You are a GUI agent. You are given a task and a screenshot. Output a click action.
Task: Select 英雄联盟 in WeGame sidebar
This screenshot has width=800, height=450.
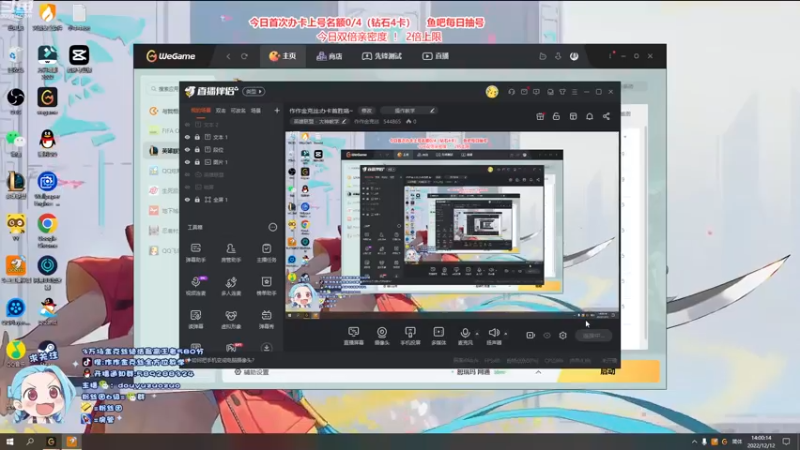click(163, 151)
